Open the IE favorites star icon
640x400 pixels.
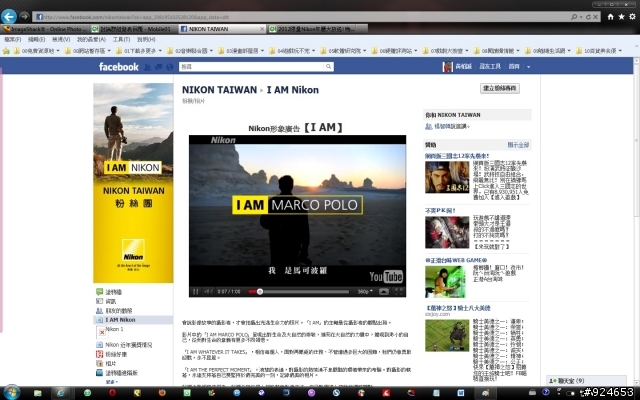[x=621, y=17]
